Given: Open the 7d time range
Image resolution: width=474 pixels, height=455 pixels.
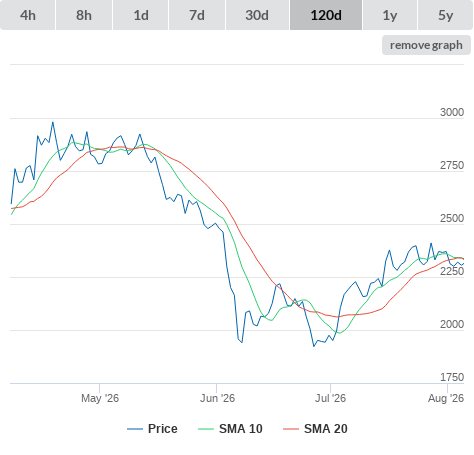Looking at the screenshot, I should (197, 15).
